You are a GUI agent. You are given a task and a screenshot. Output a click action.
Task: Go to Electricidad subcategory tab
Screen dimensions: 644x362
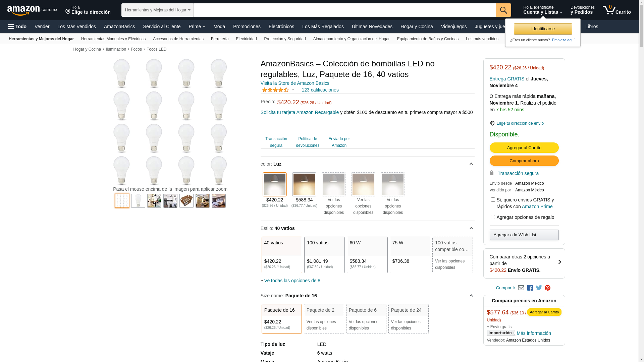point(246,39)
